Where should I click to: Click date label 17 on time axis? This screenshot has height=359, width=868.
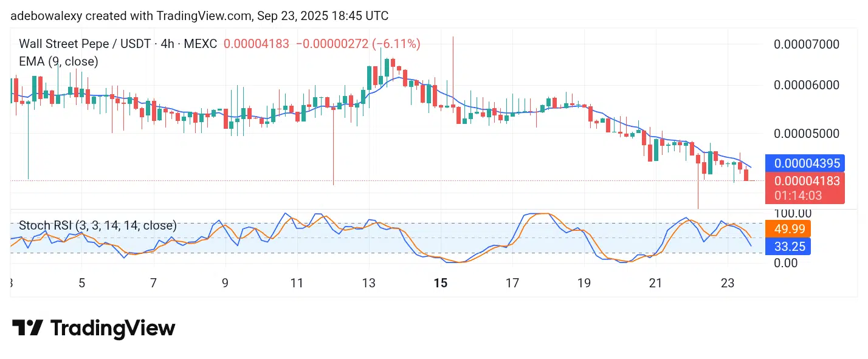coord(512,283)
